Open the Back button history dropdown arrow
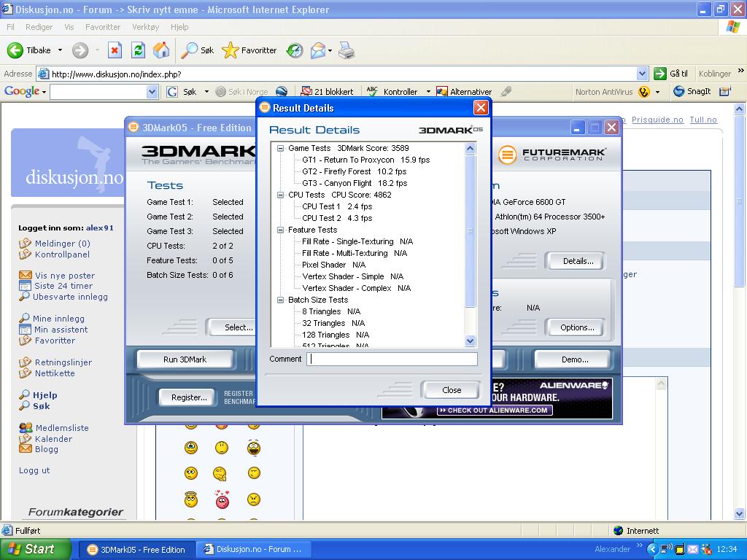Image resolution: width=747 pixels, height=560 pixels. coord(60,50)
